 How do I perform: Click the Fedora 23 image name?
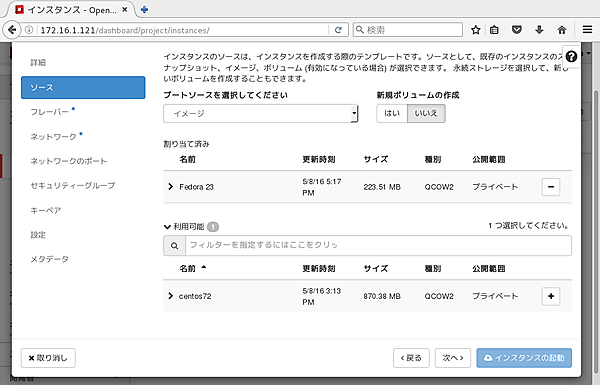tap(196, 187)
